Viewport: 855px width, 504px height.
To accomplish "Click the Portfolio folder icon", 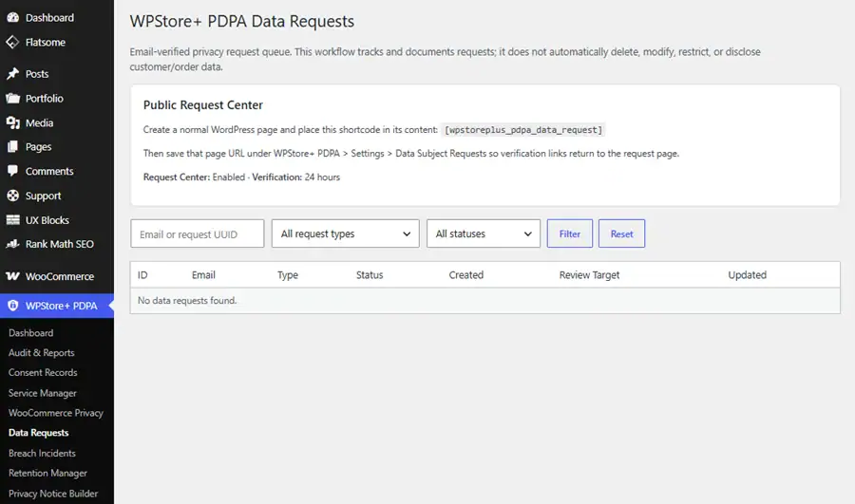I will tap(12, 98).
